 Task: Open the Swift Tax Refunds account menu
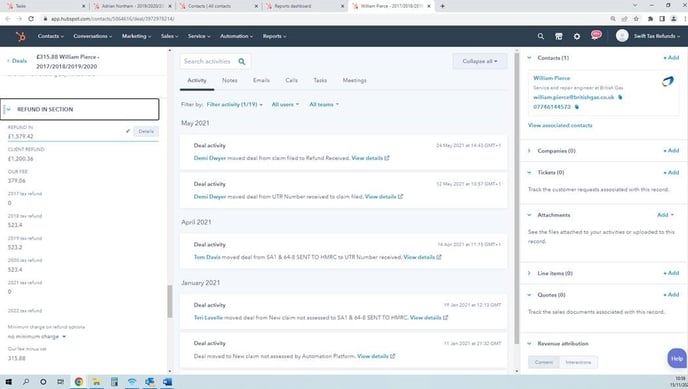click(x=656, y=36)
